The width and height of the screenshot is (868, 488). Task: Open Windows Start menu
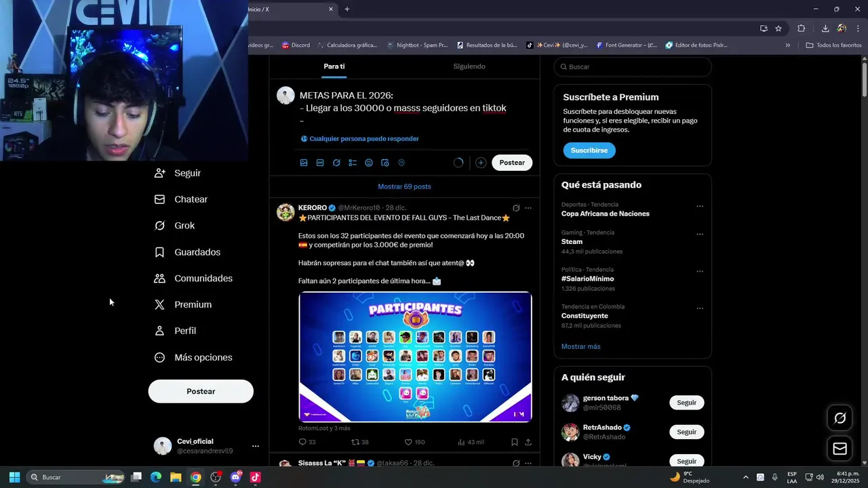tap(14, 477)
